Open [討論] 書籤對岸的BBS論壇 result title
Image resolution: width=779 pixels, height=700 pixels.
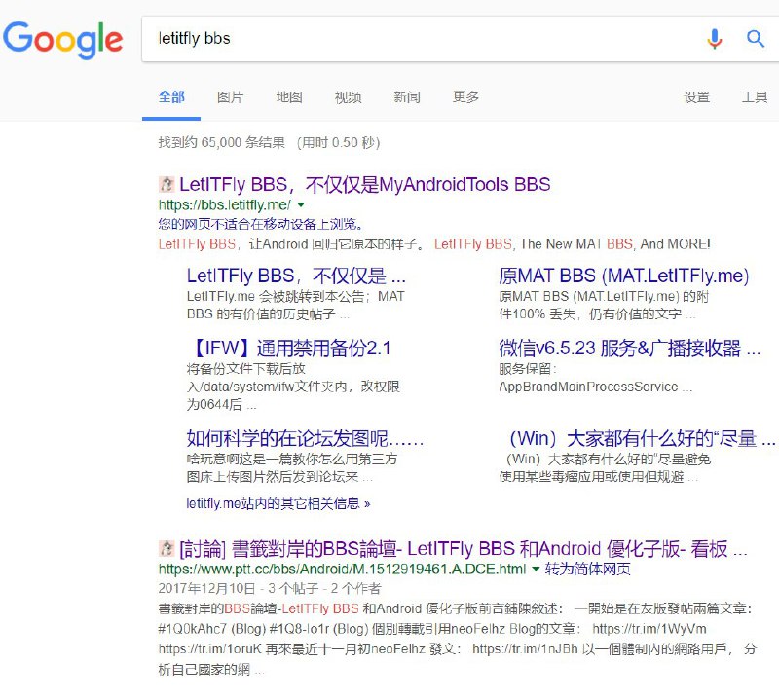click(x=464, y=549)
